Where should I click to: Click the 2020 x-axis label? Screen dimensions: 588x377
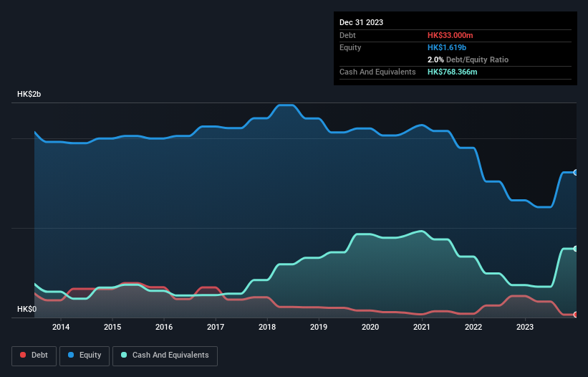pyautogui.click(x=370, y=327)
